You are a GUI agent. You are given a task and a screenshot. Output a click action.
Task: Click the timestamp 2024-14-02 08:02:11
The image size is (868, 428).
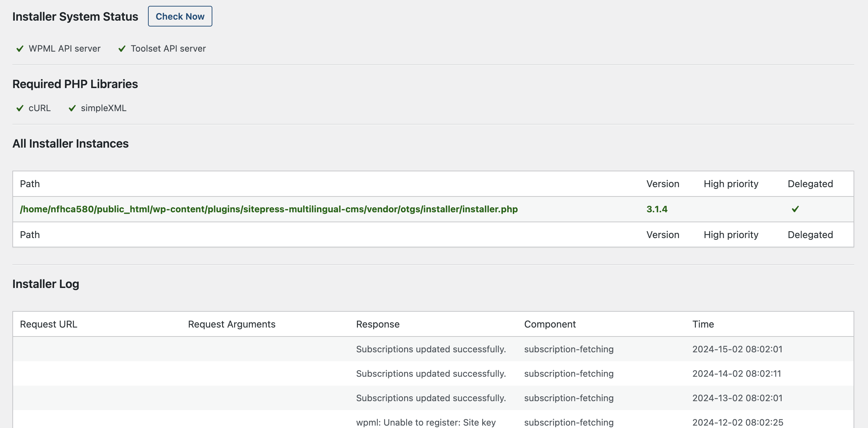point(737,374)
